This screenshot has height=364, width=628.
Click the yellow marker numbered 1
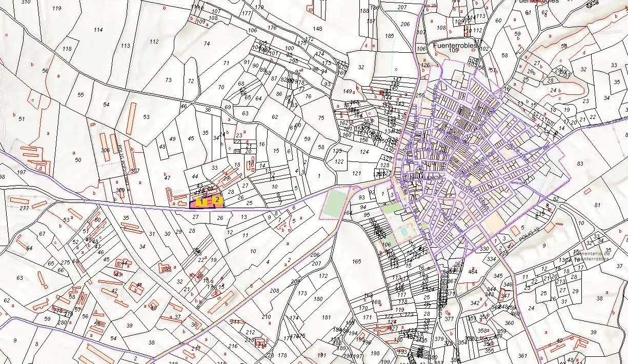coord(202,202)
